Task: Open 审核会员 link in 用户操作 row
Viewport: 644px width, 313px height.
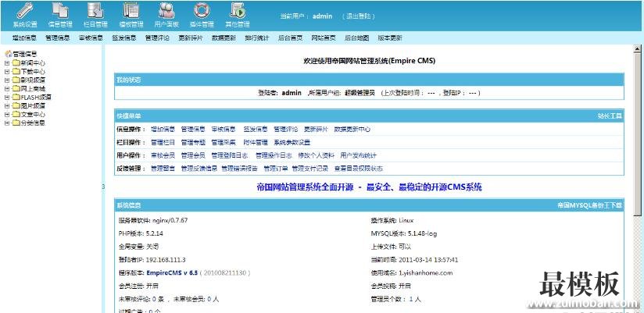Action: [163, 155]
